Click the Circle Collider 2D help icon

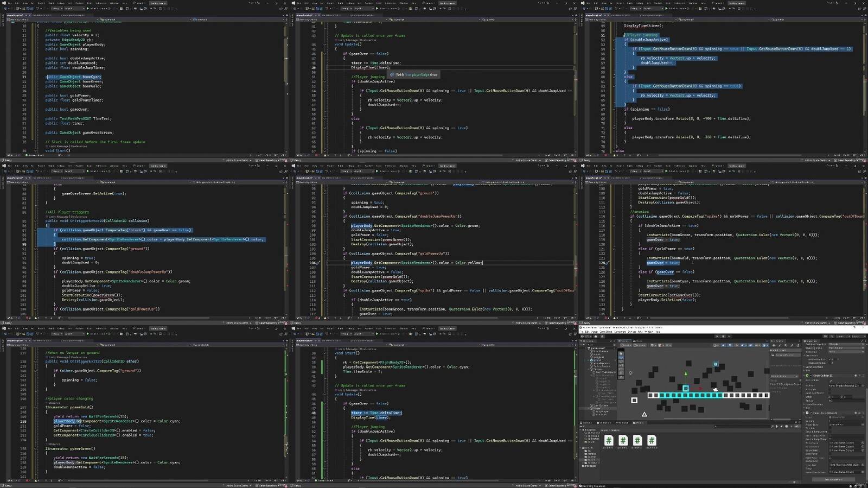[x=856, y=376]
